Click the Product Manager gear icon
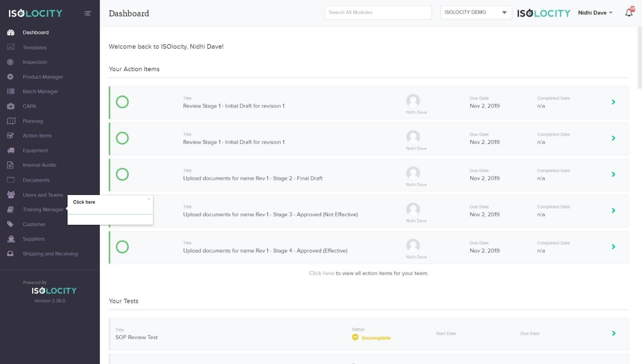Viewport: 642px width, 364px height. coord(10,77)
